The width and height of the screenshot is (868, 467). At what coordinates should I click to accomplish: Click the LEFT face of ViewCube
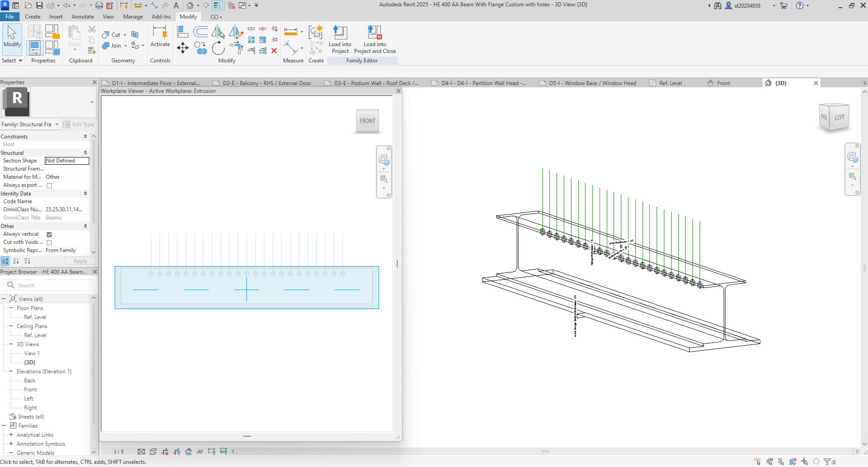[839, 117]
